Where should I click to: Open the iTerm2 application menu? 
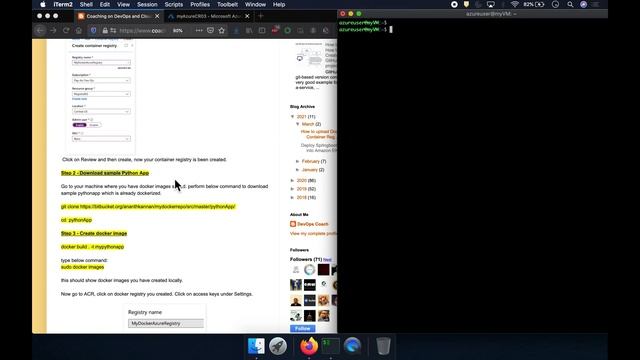tap(63, 4)
